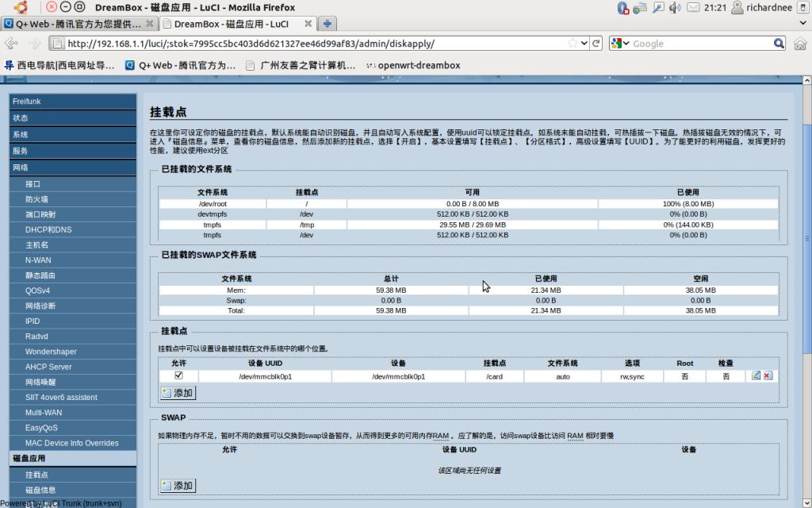Click the browser back arrow
Viewport: 812px width, 508px height.
point(11,44)
